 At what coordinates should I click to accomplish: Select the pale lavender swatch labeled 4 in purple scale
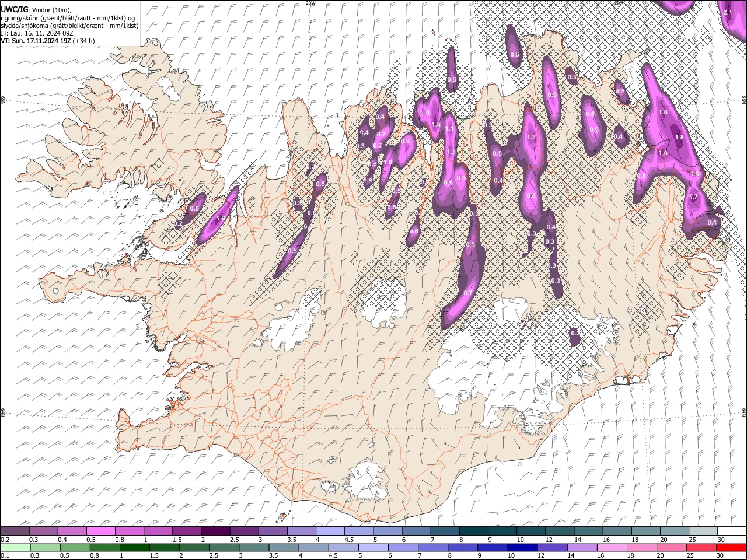330,531
